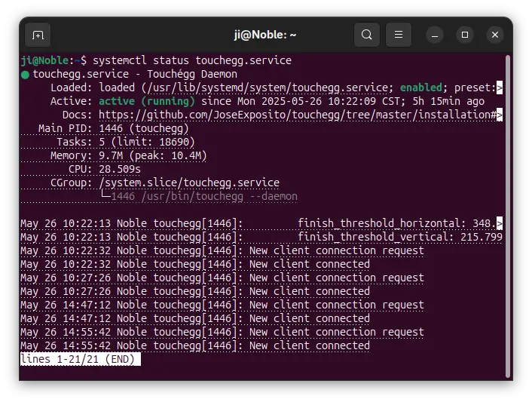
Task: Close the ji@Noble terminal window
Action: pyautogui.click(x=495, y=35)
